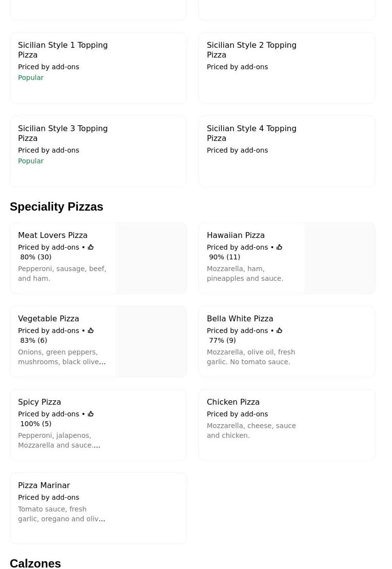Select the Spicy Pizza title
392x569 pixels.
tap(39, 402)
